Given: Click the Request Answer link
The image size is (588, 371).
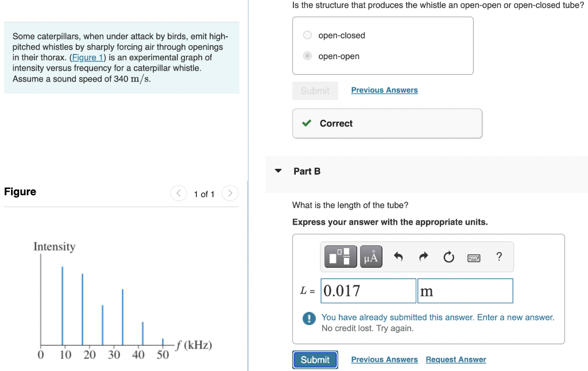Looking at the screenshot, I should click(456, 360).
